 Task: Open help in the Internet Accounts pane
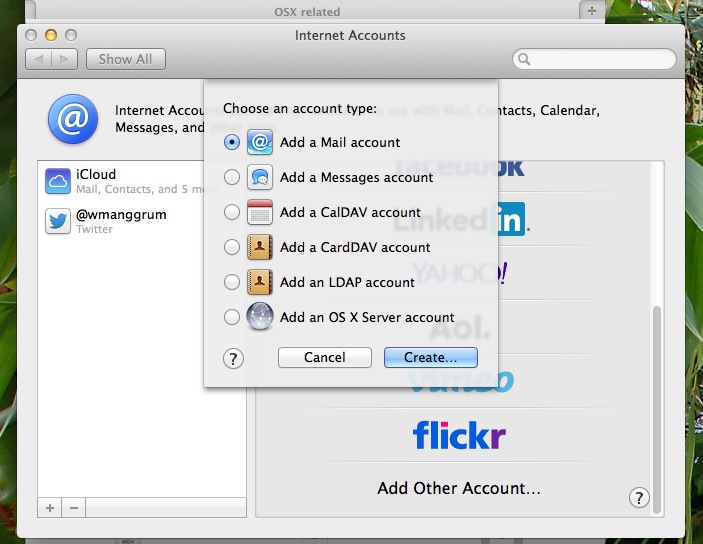(639, 497)
